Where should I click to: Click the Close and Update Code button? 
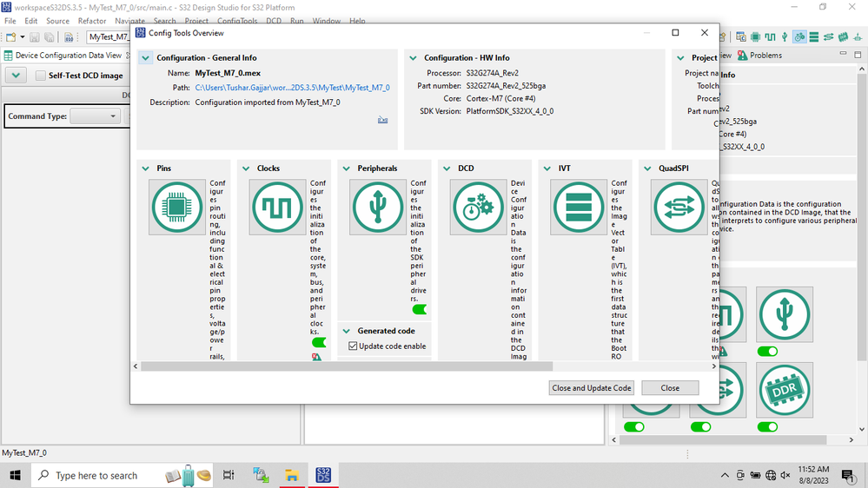[591, 388]
